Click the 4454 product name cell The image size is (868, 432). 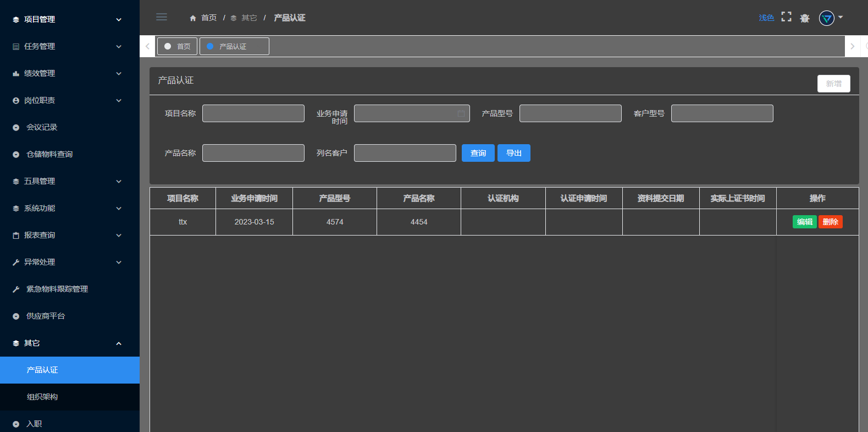click(419, 222)
